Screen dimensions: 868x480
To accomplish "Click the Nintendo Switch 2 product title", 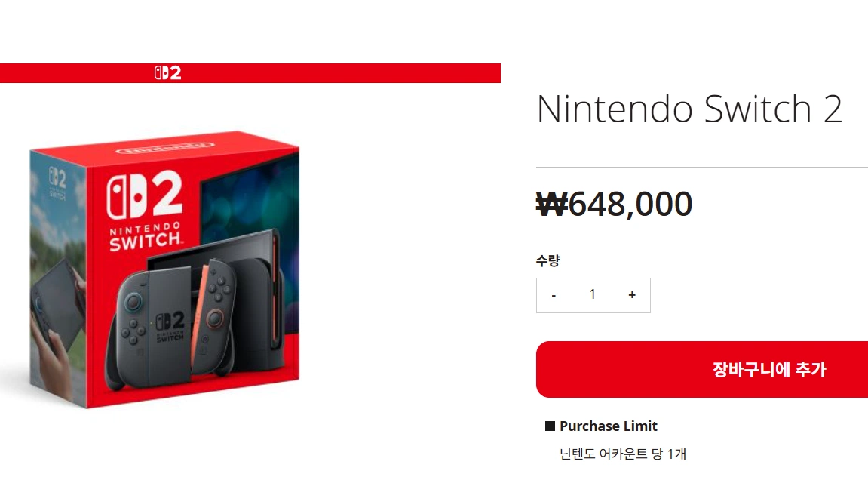I will click(689, 109).
